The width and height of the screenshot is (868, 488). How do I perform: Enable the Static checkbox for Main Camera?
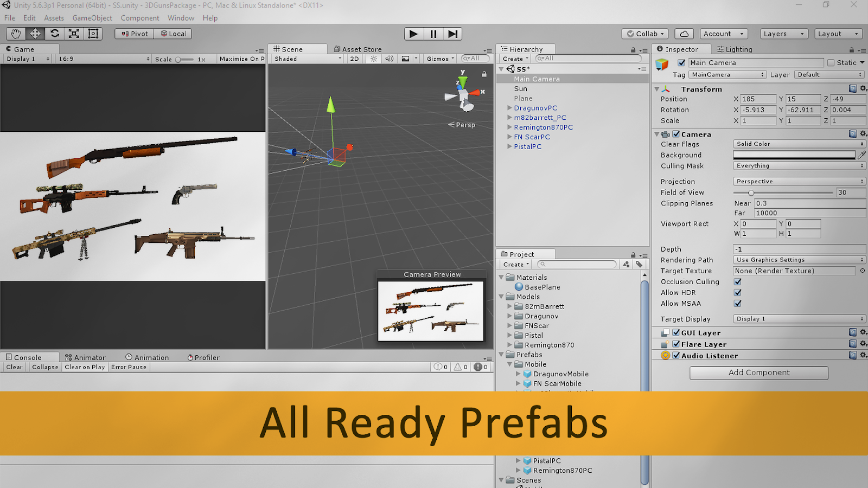831,62
